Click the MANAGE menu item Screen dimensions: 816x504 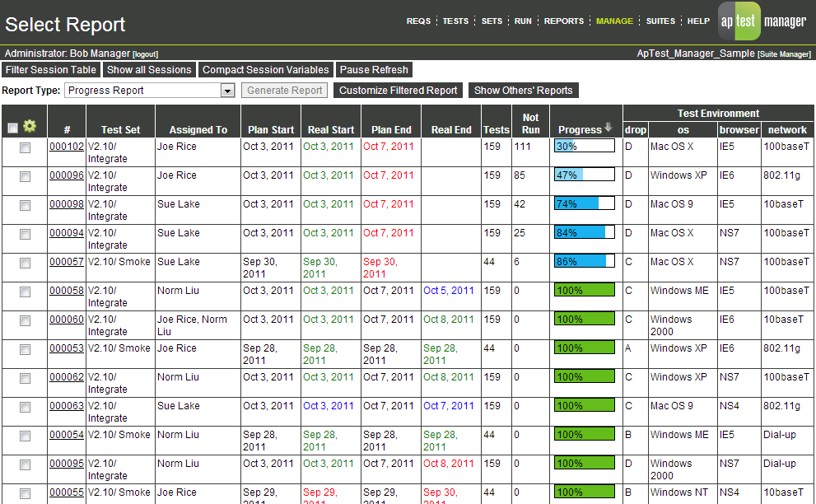click(x=614, y=21)
